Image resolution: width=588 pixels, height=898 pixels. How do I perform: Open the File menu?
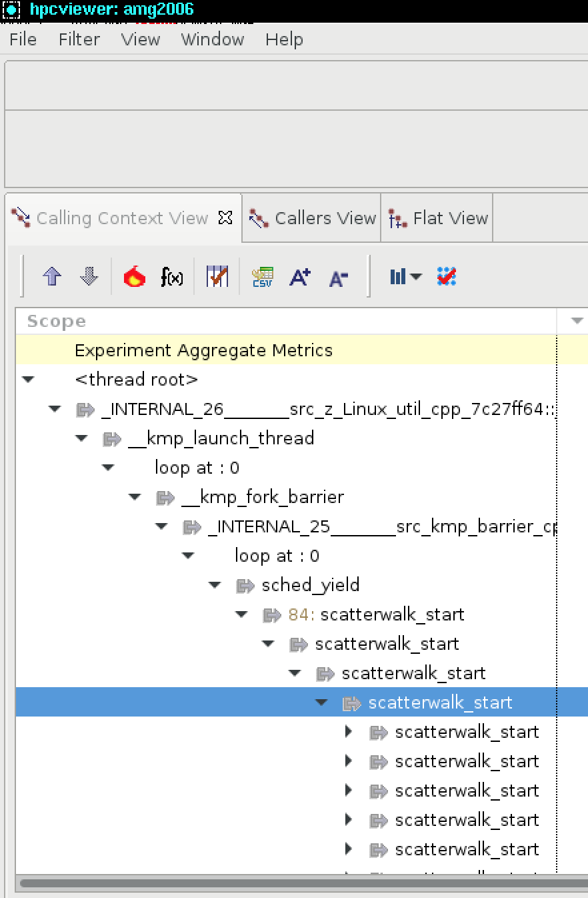pyautogui.click(x=23, y=39)
